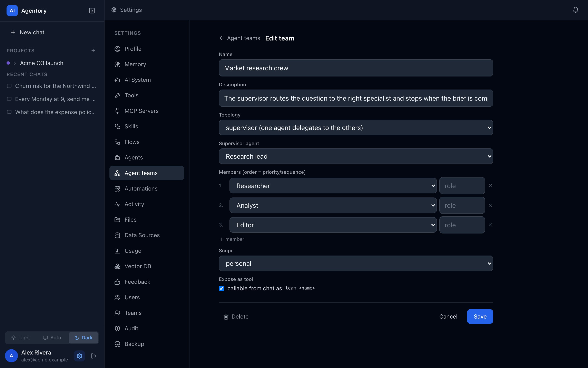Screen dimensions: 588x368
Task: Click the Activity pulse icon
Action: point(117,204)
